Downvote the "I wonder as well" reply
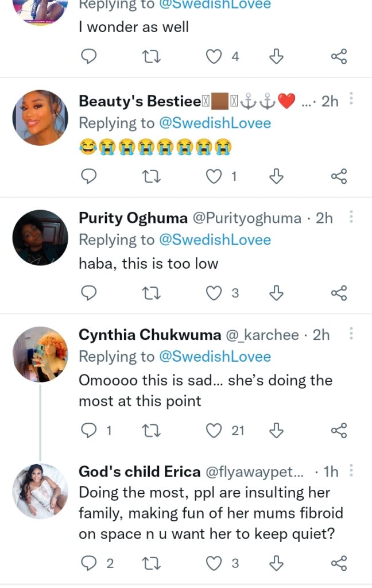This screenshot has width=372, height=588. click(x=277, y=56)
